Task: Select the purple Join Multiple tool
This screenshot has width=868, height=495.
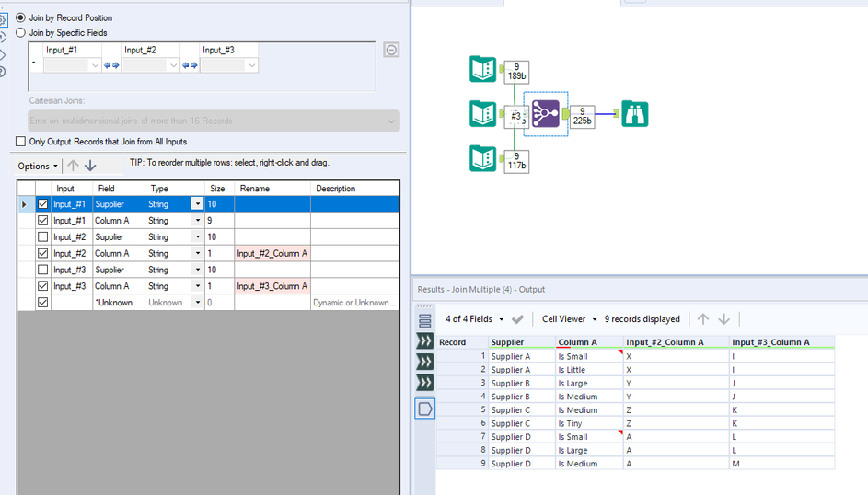Action: [545, 113]
